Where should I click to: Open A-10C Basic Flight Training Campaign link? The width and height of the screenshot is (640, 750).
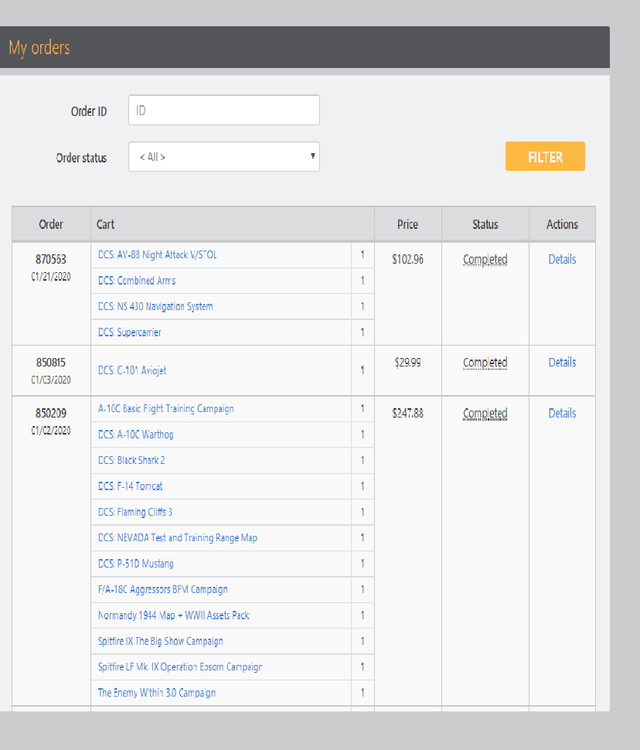coord(166,408)
